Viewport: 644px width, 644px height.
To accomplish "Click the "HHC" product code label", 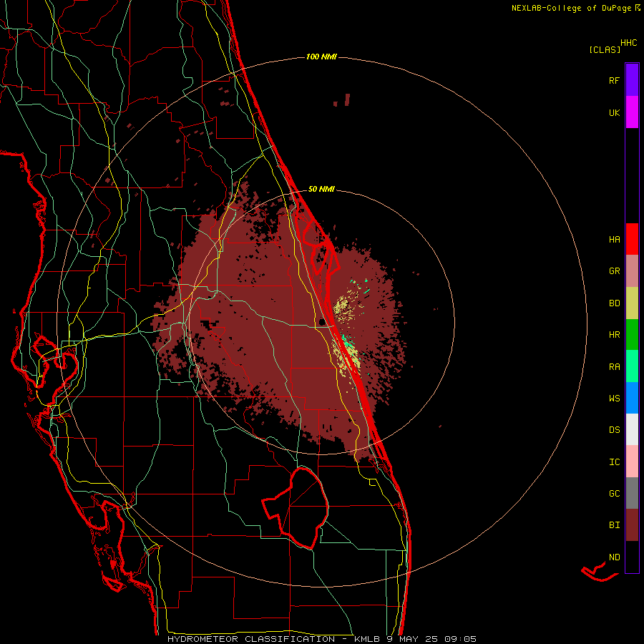I will click(x=629, y=43).
